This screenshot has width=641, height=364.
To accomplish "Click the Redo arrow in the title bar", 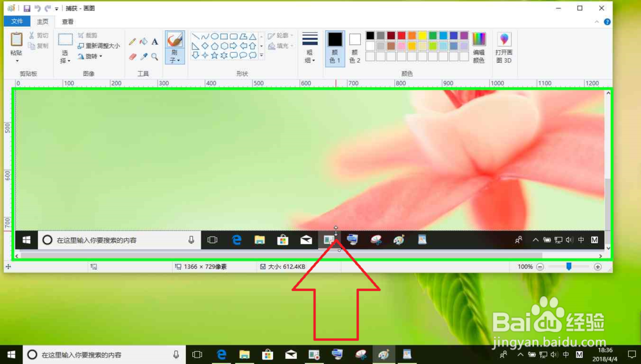I will [47, 8].
